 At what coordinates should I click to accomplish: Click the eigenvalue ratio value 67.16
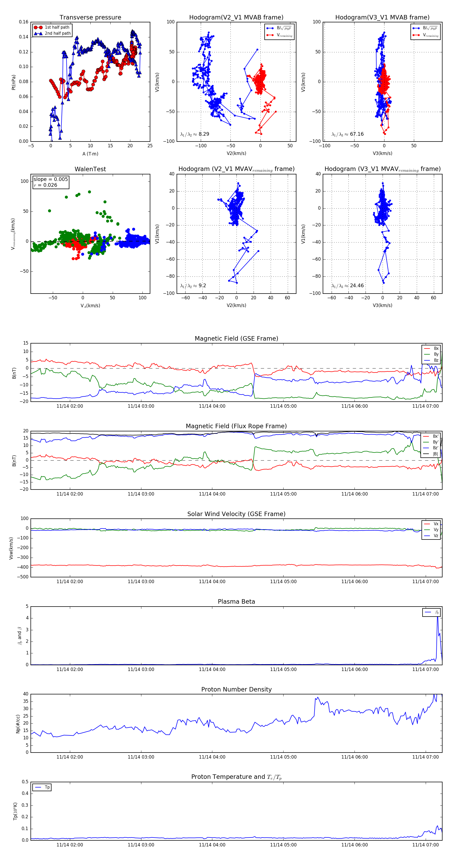(357, 134)
